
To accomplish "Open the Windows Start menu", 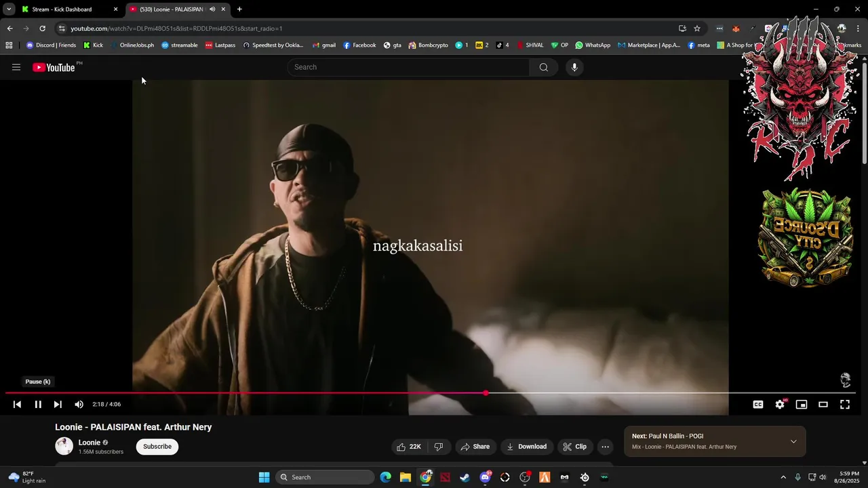I will 264,477.
